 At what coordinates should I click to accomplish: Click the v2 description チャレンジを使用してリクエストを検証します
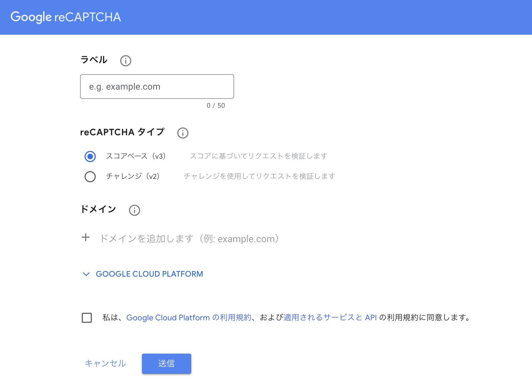pos(259,176)
